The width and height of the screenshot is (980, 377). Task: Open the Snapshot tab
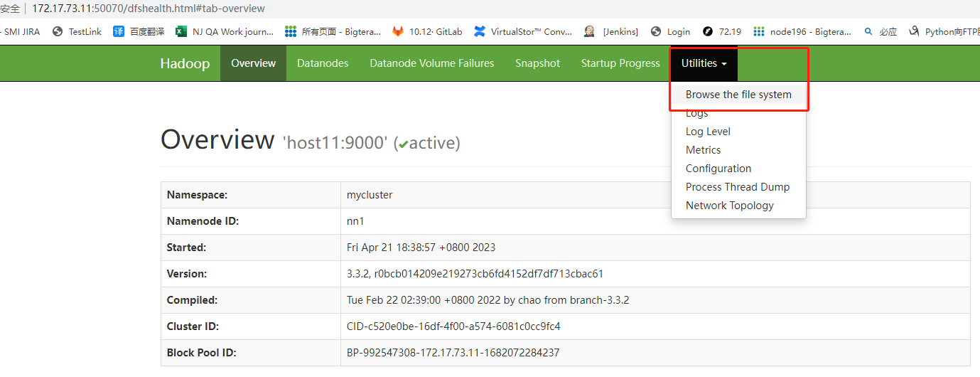tap(537, 63)
